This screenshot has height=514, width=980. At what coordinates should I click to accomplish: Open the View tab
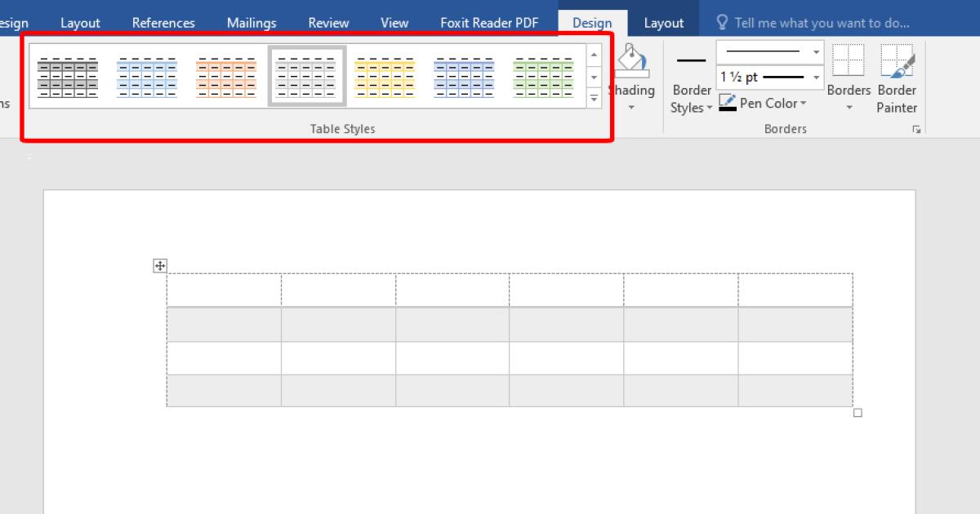(394, 23)
